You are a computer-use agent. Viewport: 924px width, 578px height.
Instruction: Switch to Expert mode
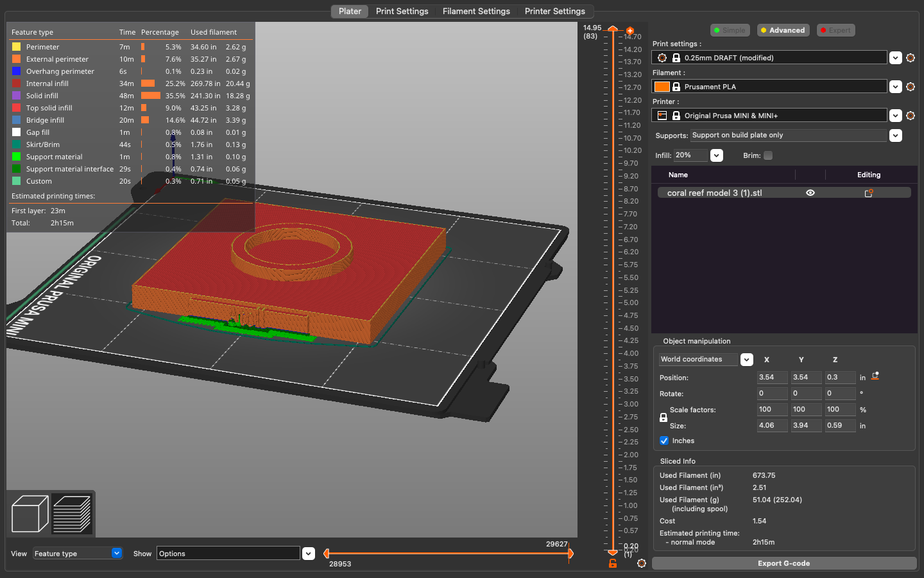pyautogui.click(x=835, y=30)
